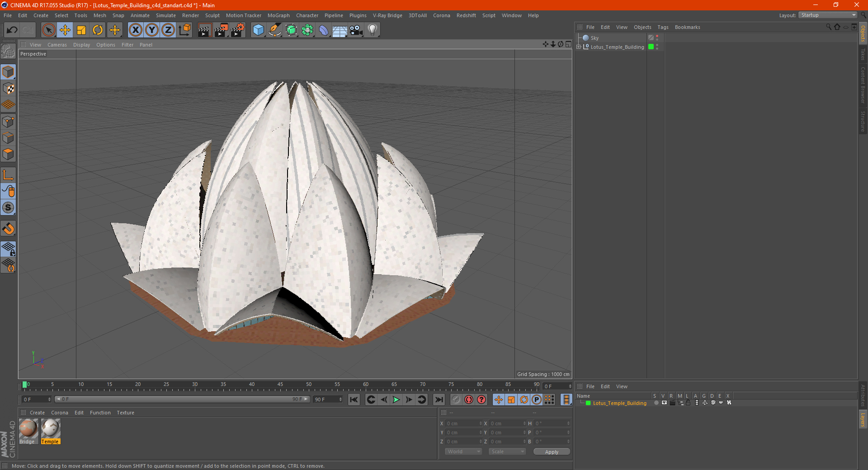
Task: Select the Live Selection tool
Action: point(48,30)
